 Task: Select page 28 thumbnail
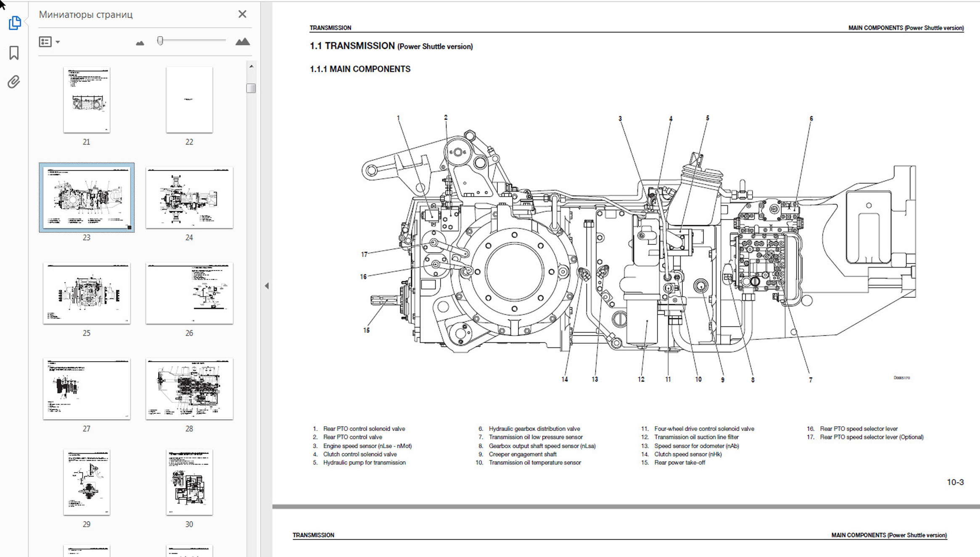click(x=189, y=389)
